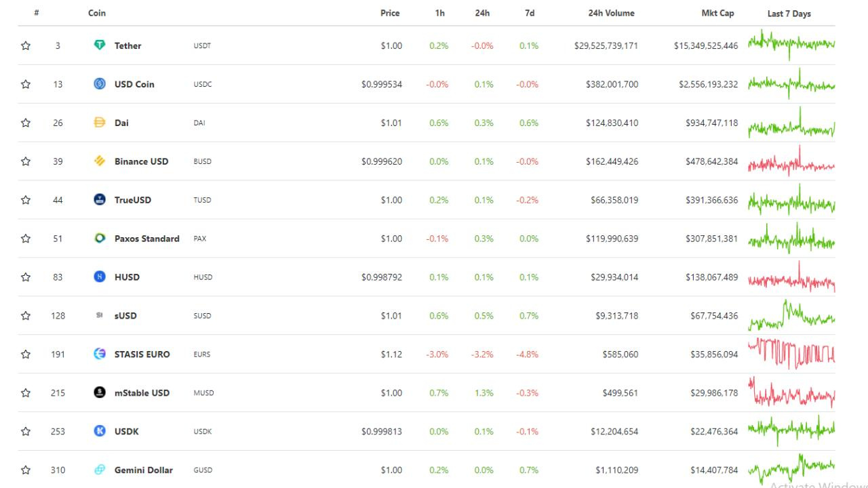Sort by the Coin column header
868x488 pixels.
(97, 13)
